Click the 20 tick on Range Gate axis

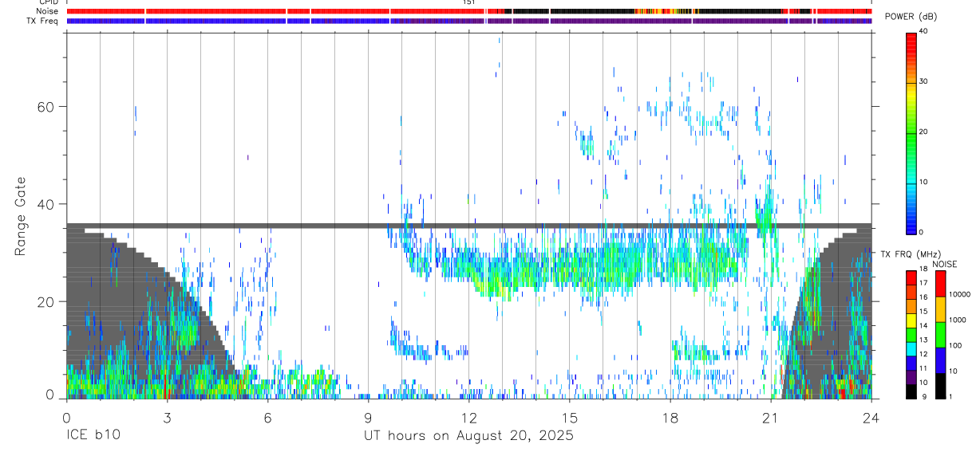[x=46, y=301]
